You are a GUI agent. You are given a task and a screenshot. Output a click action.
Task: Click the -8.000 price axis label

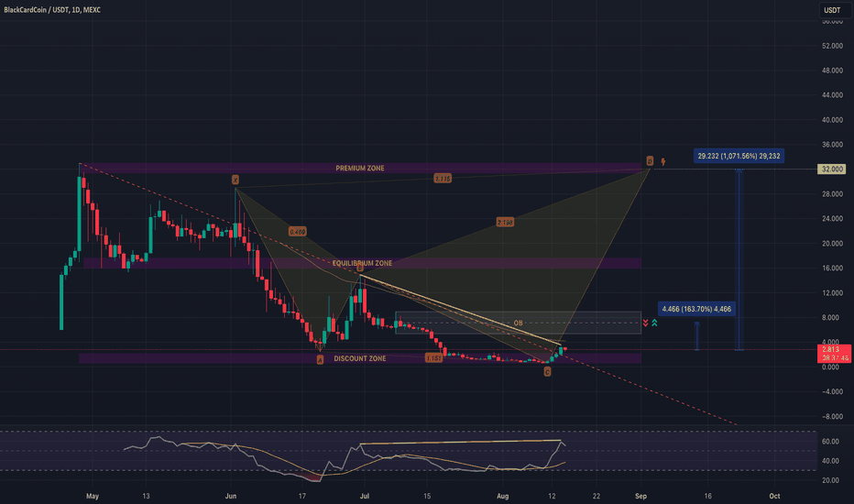pyautogui.click(x=832, y=417)
